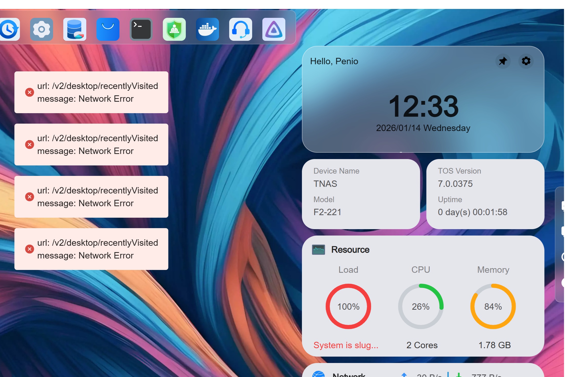Open Control Panel gear icon in dock
The width and height of the screenshot is (588, 377).
coord(42,29)
